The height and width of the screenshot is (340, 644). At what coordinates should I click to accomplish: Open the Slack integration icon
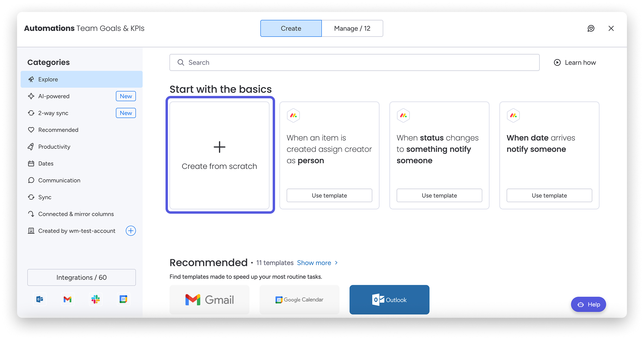coord(96,299)
